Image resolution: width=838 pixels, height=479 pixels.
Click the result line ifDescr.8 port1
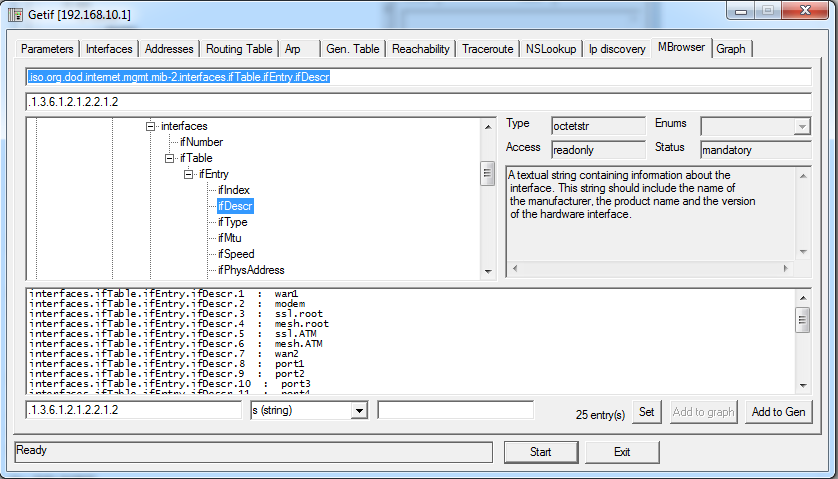(167, 364)
